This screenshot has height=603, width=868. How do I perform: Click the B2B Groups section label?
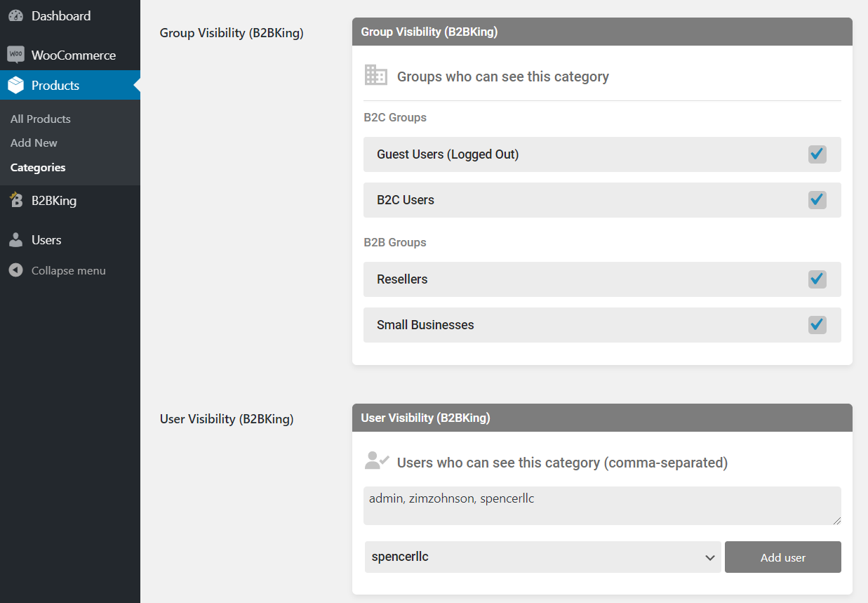(395, 242)
